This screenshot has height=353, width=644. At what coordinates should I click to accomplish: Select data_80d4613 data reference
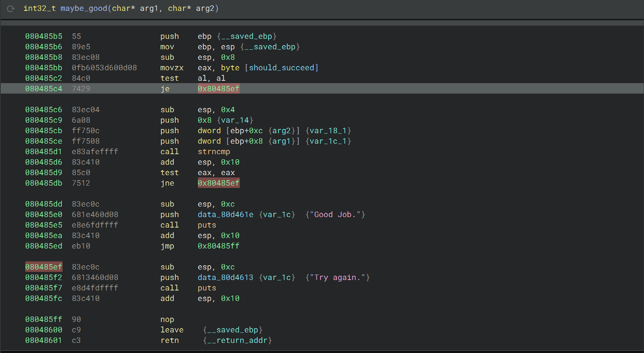click(x=225, y=277)
